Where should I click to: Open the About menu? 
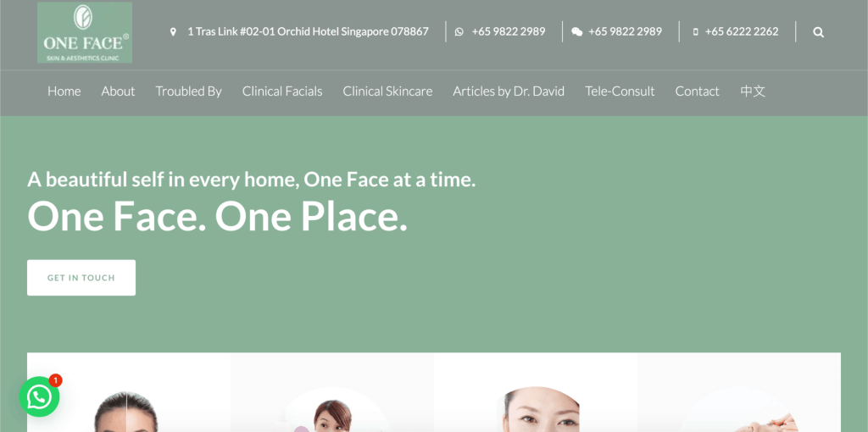coord(118,91)
